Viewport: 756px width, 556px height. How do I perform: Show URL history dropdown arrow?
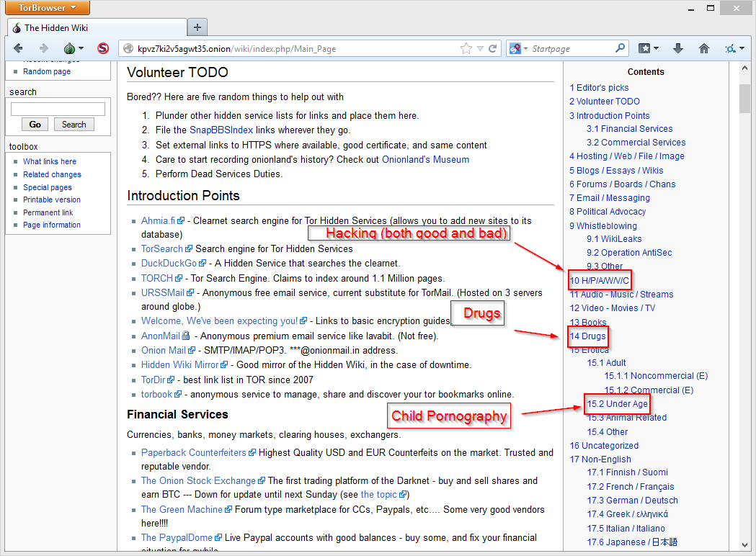pos(480,49)
